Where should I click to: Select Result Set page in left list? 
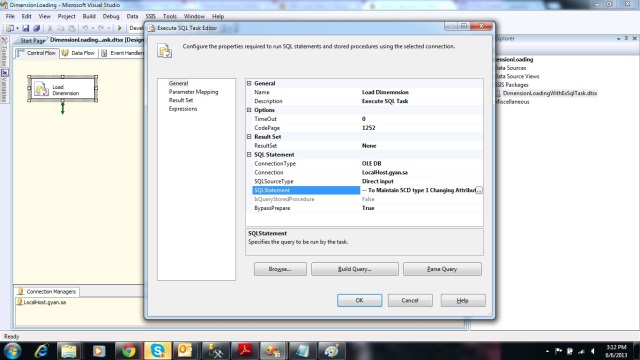pyautogui.click(x=181, y=100)
